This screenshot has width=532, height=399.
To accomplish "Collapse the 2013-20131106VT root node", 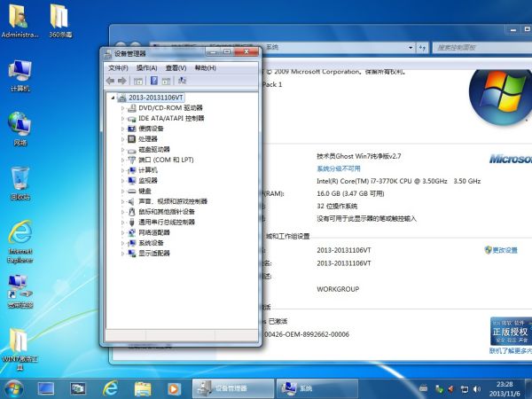I will (112, 97).
